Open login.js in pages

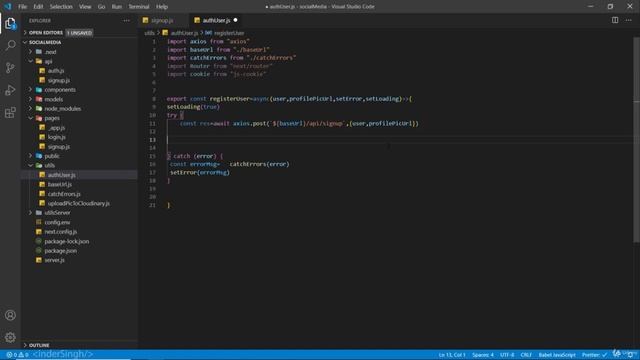[x=57, y=137]
